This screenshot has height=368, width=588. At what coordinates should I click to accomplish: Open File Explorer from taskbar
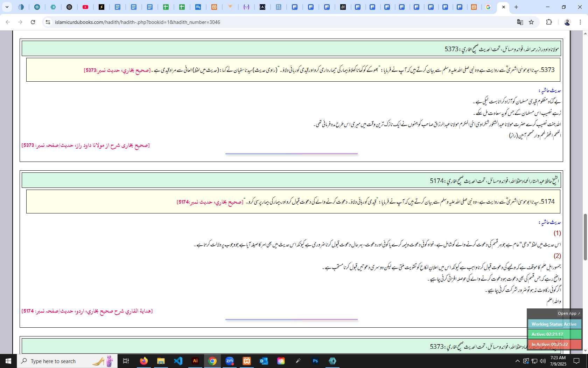pyautogui.click(x=161, y=361)
